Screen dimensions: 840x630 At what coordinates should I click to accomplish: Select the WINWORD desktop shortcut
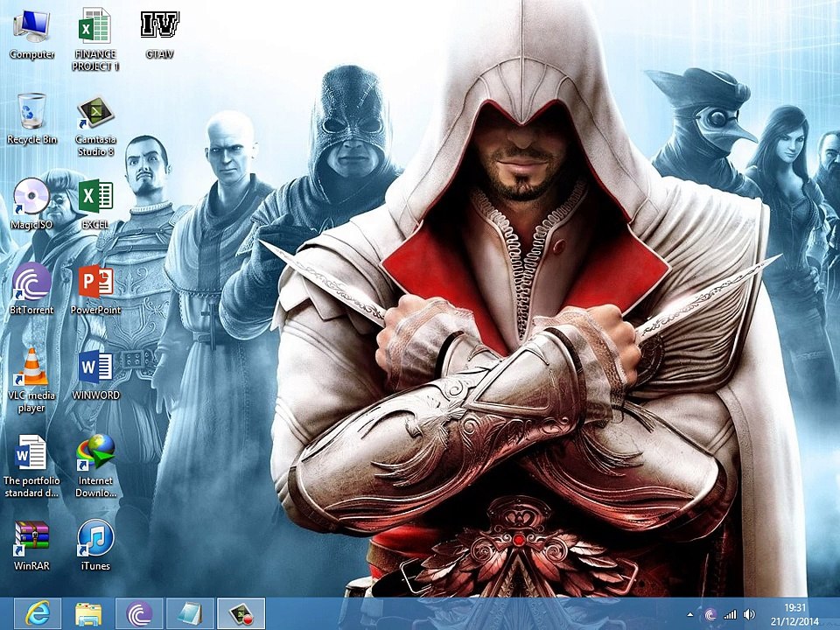pyautogui.click(x=95, y=375)
